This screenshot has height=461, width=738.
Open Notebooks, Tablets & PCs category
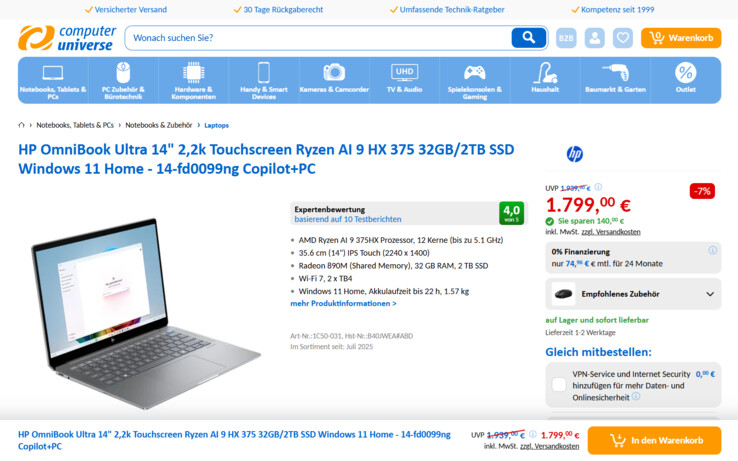53,81
